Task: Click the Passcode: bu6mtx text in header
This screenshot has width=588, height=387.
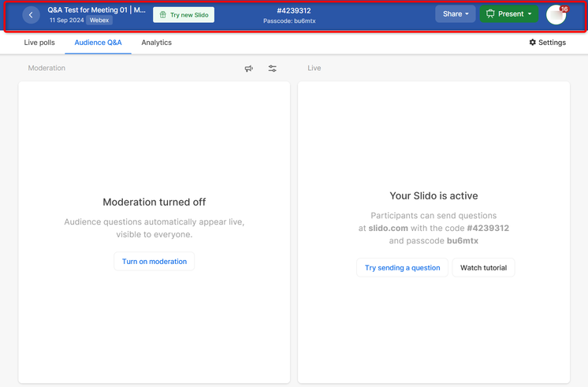Action: click(289, 21)
